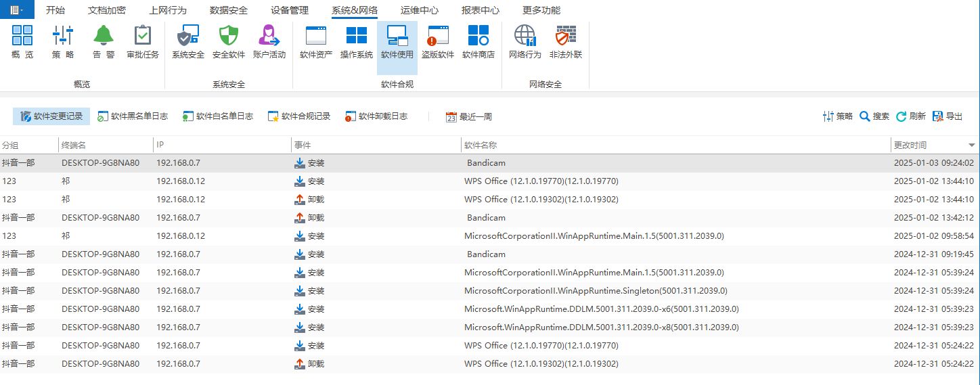The width and height of the screenshot is (980, 385).
Task: Switch to the 数据安全 ribbon tab
Action: point(229,10)
